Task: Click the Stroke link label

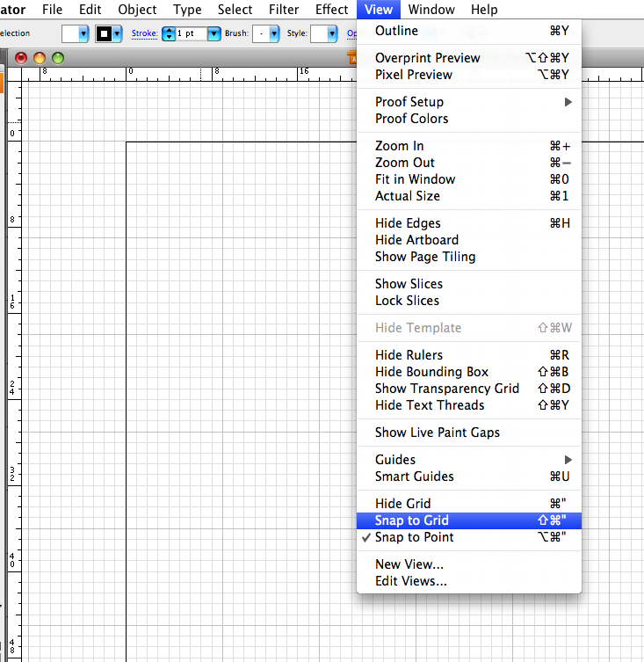Action: 144,33
